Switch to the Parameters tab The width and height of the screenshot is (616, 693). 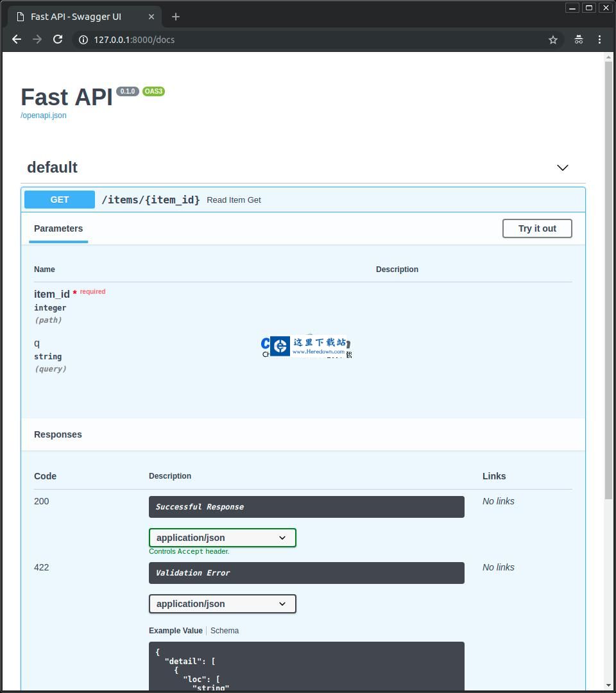pyautogui.click(x=58, y=228)
